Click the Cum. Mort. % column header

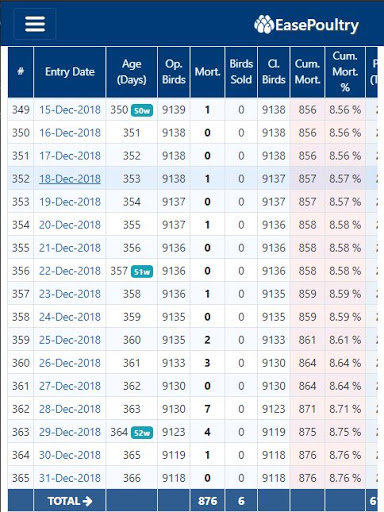(x=345, y=72)
